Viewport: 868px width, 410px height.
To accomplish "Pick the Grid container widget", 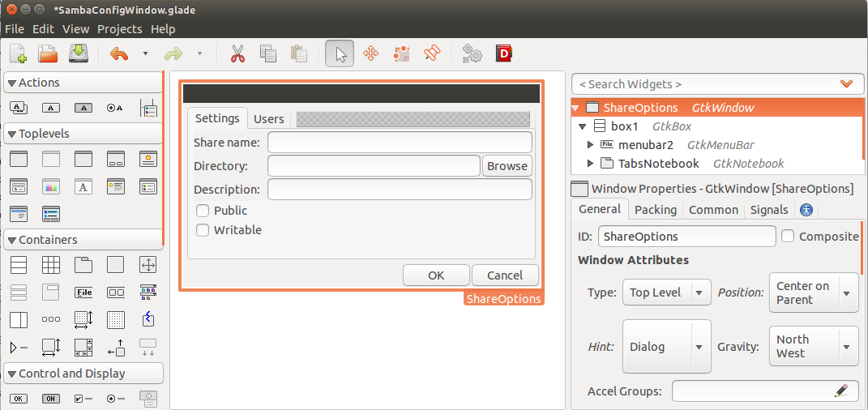I will tap(51, 265).
